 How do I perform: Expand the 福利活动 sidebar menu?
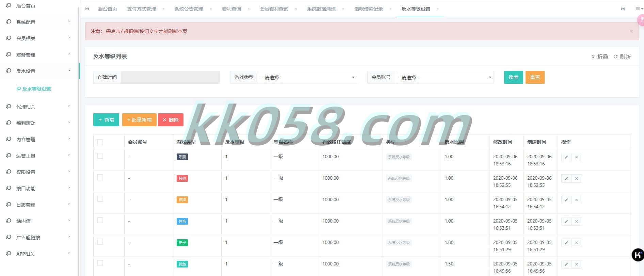tap(39, 123)
